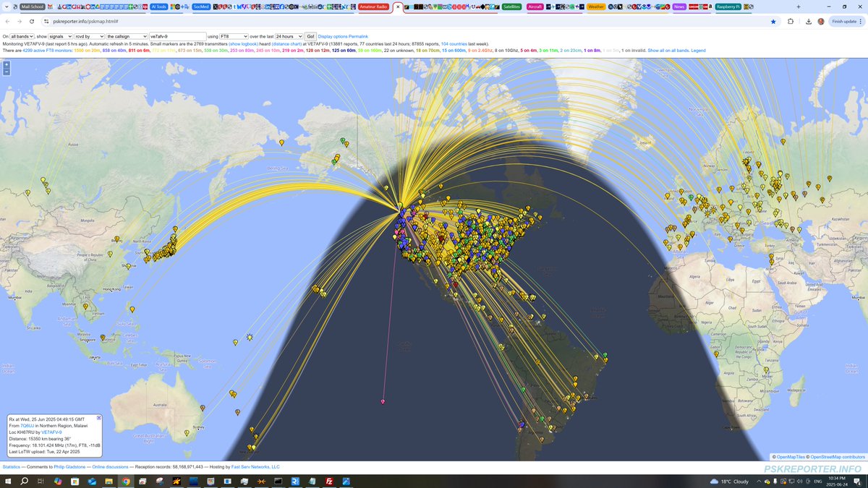Screen dimensions: 868x488
Task: Click the Raspberry Pi tab group label
Action: click(x=728, y=7)
